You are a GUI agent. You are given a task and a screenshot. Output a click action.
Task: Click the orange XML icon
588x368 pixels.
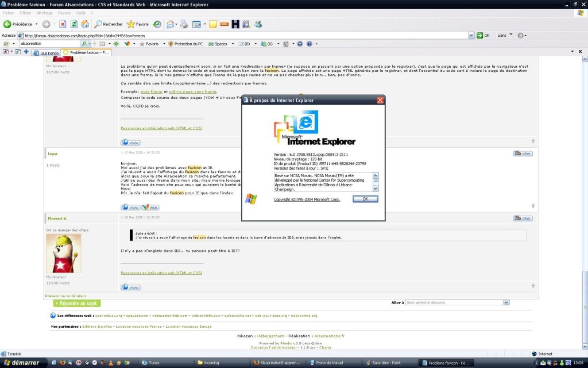(225, 24)
